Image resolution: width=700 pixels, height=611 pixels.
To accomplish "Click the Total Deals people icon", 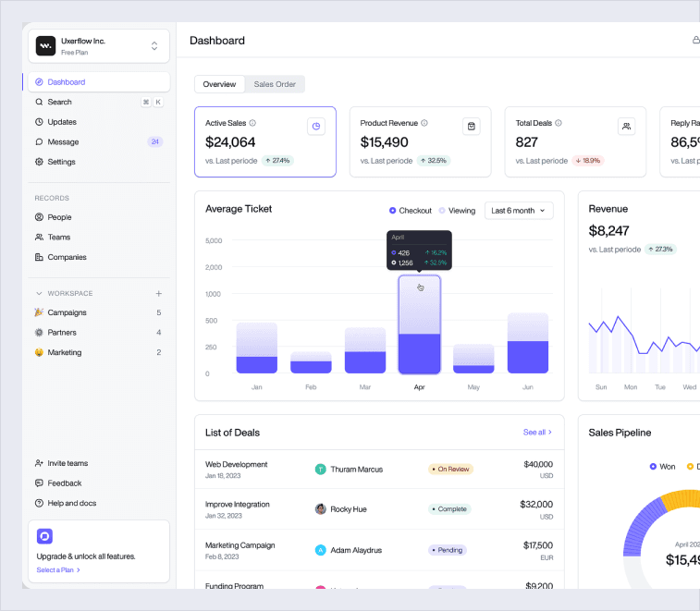I will tap(626, 127).
